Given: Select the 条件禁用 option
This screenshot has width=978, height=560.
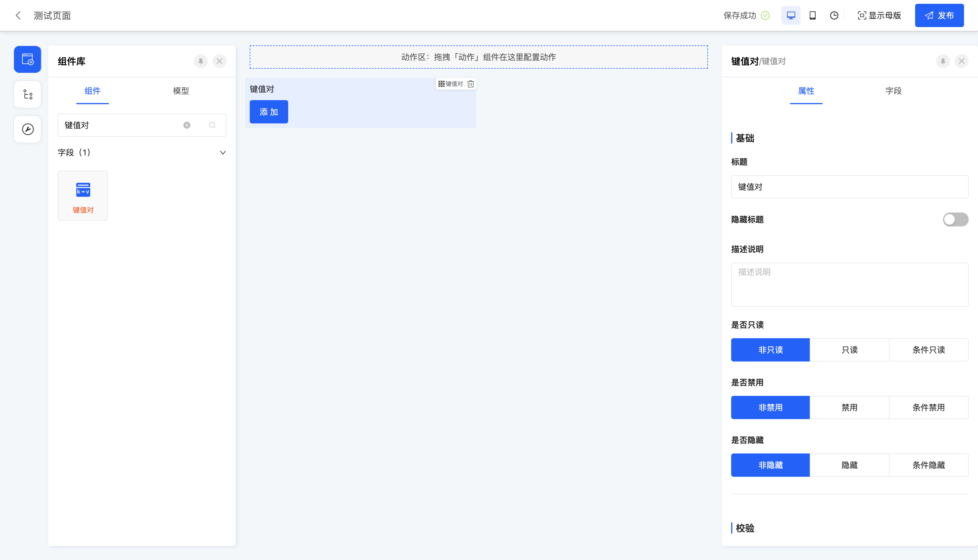Looking at the screenshot, I should 929,407.
